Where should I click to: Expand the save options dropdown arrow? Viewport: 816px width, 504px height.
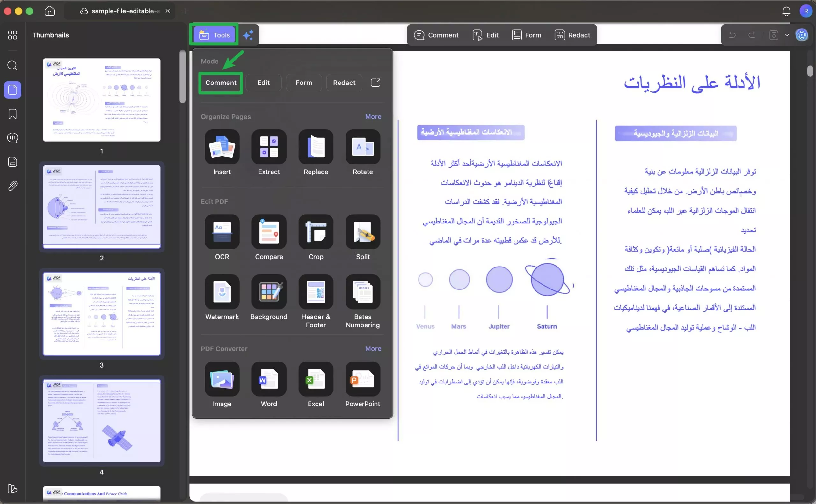787,35
